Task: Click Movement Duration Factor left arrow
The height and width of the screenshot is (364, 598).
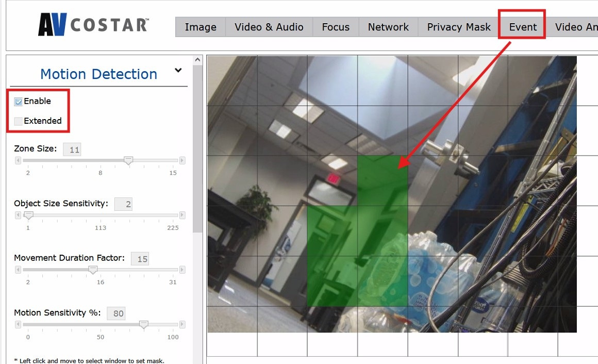Action: (x=18, y=270)
